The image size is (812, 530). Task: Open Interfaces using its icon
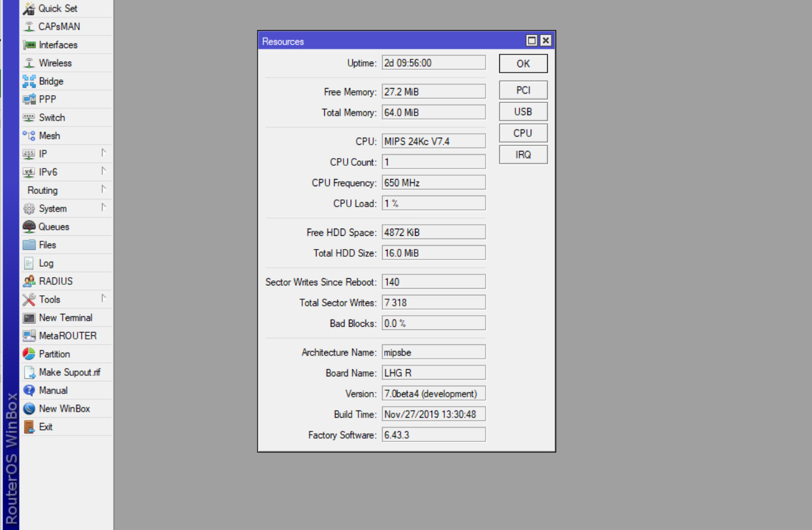tap(29, 45)
